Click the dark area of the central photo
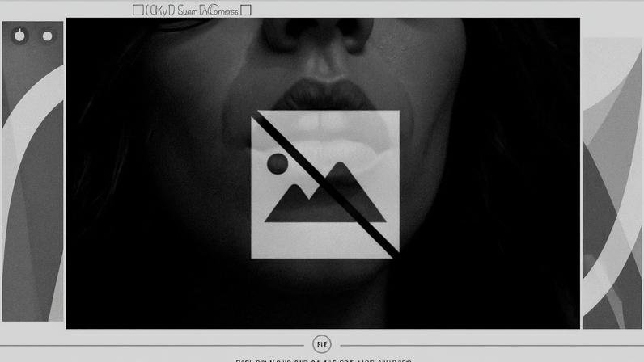 click(146, 242)
